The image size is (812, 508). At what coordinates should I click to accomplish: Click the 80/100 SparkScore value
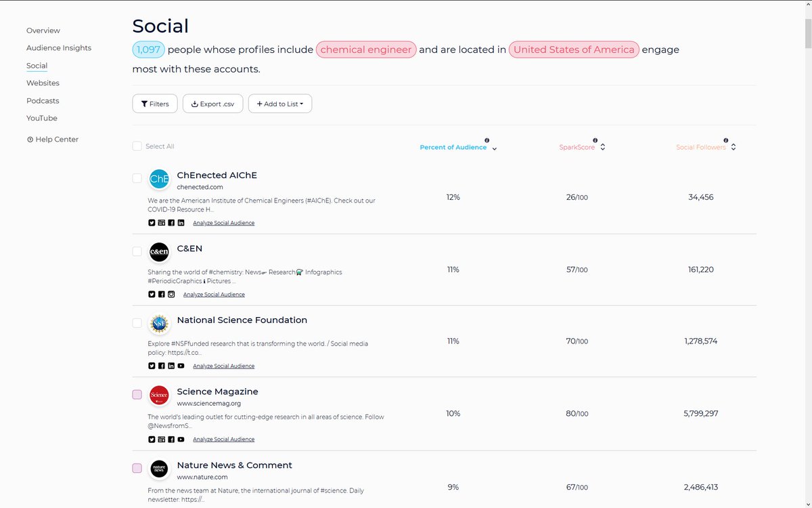(577, 414)
